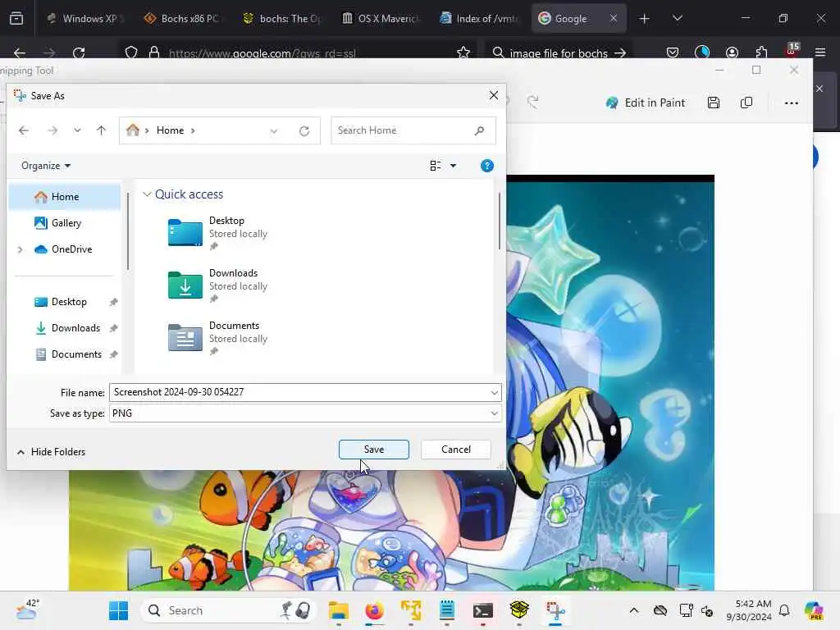Open the Windows Start menu
Screen dimensions: 840x630
coord(118,610)
